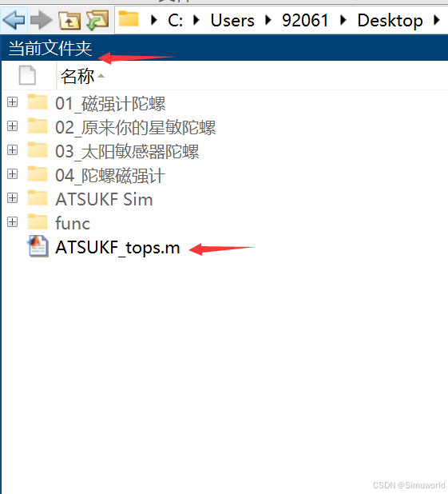Expand the 04_陀螺磁强计 folder
The width and height of the screenshot is (448, 494).
pyautogui.click(x=12, y=174)
